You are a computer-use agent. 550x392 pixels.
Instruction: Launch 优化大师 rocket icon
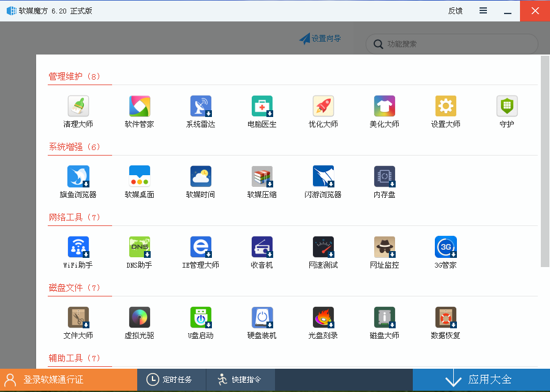[x=323, y=112]
